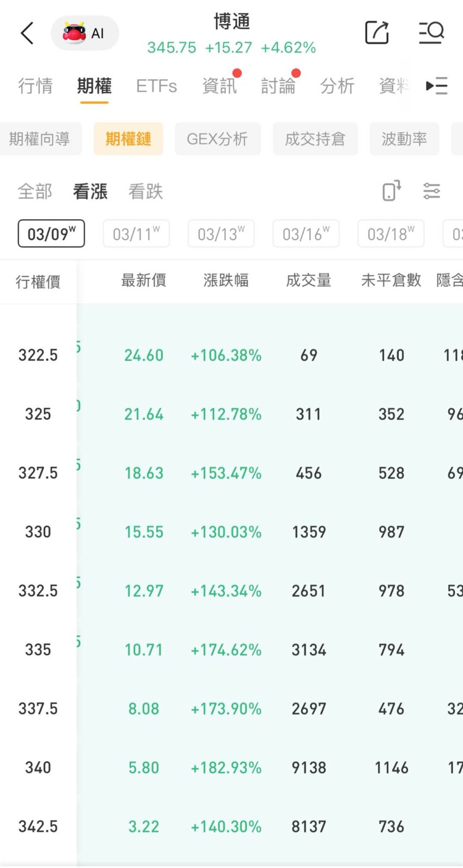The width and height of the screenshot is (463, 868).
Task: Tap the +182.93% change value
Action: pos(226,767)
